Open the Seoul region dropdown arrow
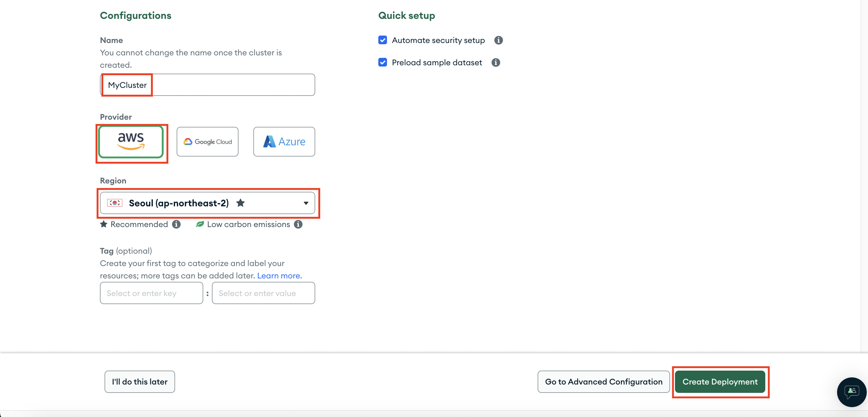Screen dimensions: 868x417 (x=306, y=203)
